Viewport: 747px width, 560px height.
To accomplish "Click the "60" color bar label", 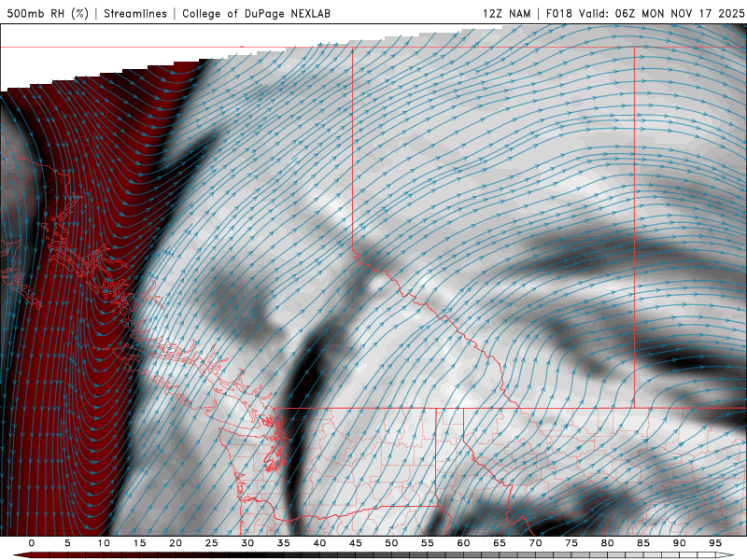I will click(463, 543).
